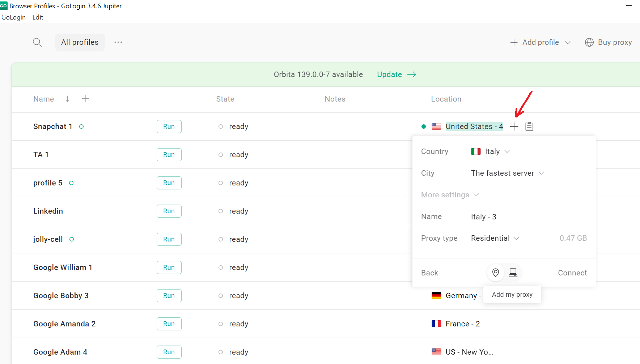
Task: Click Buy proxy button
Action: 608,42
